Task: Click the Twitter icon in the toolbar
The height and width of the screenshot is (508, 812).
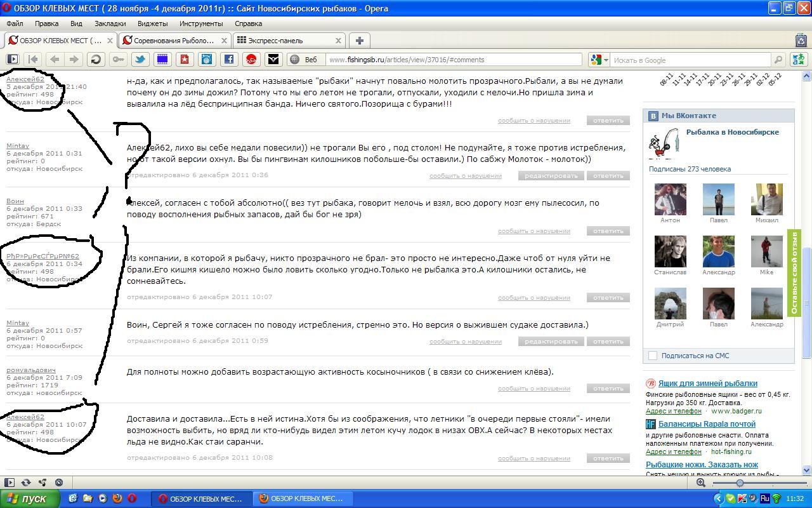Action: click(140, 60)
